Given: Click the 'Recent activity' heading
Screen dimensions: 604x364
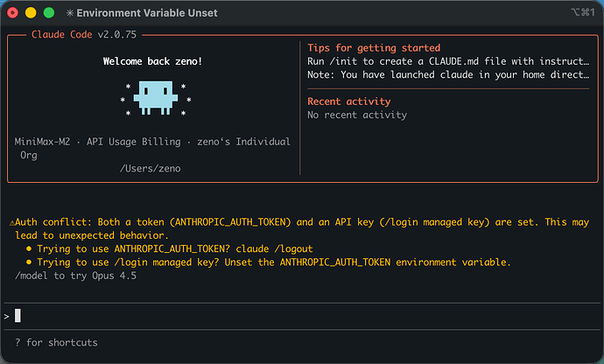Looking at the screenshot, I should coord(349,101).
